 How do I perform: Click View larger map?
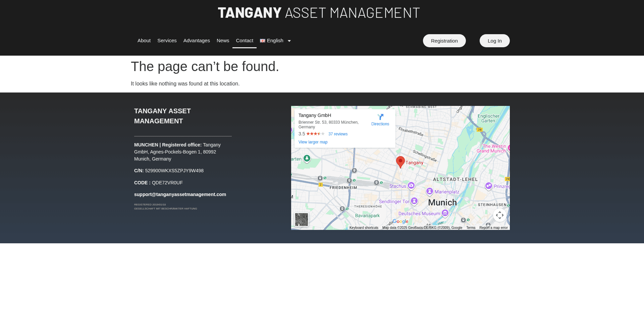pos(313,142)
